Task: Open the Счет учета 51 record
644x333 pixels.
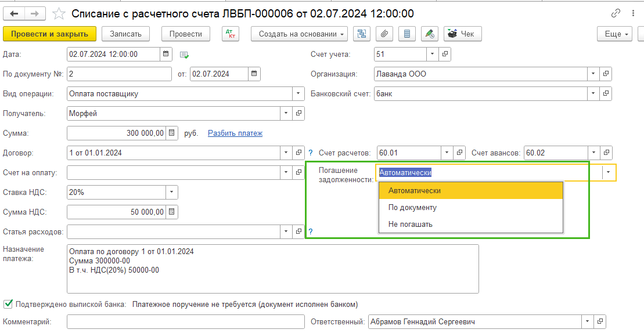Action: click(444, 54)
